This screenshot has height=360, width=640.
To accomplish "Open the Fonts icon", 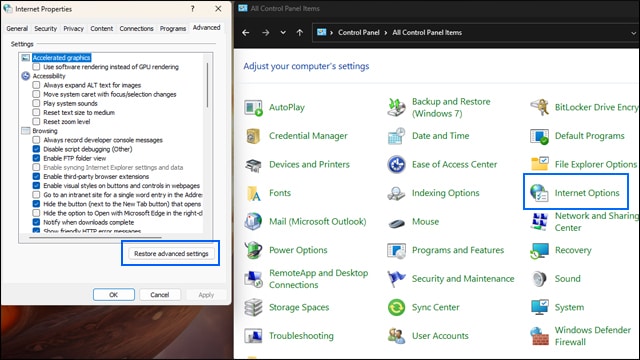I will tap(254, 193).
